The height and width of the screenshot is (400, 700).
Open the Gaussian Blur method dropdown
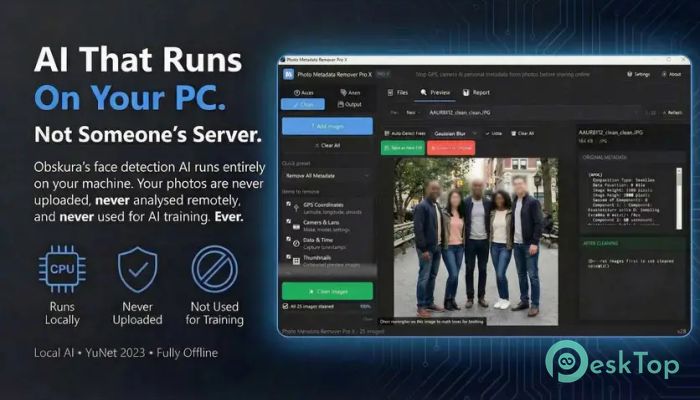click(455, 133)
